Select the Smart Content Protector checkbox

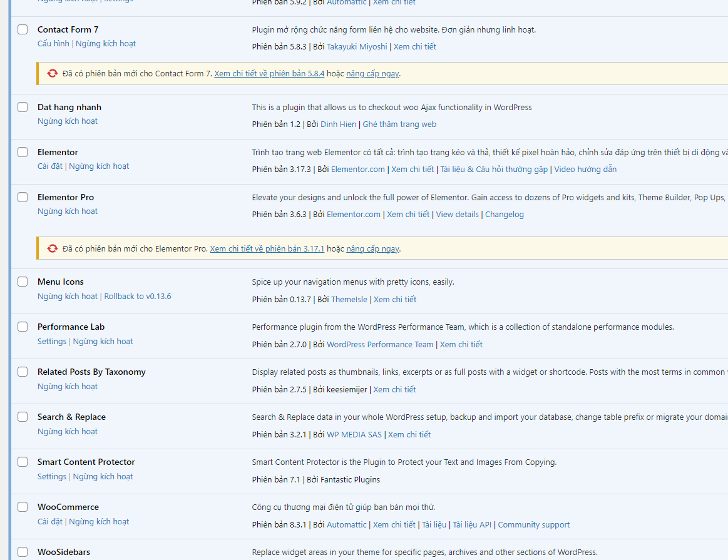[x=23, y=462]
